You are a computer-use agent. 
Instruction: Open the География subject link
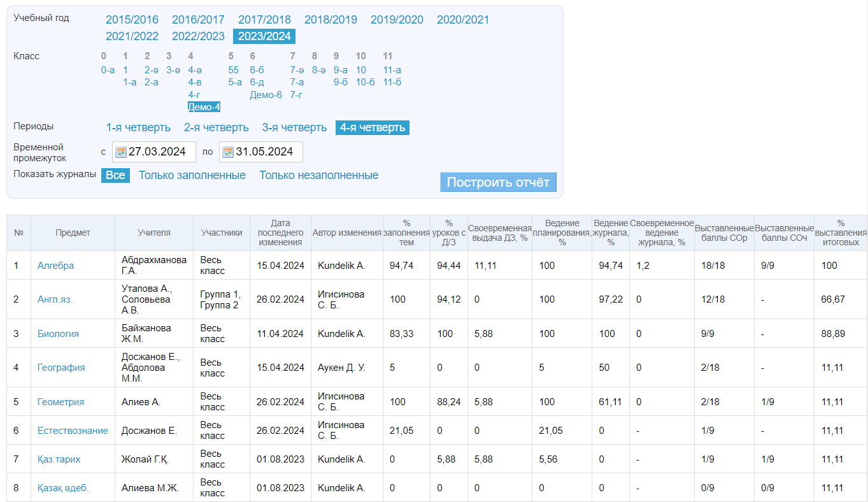point(60,368)
